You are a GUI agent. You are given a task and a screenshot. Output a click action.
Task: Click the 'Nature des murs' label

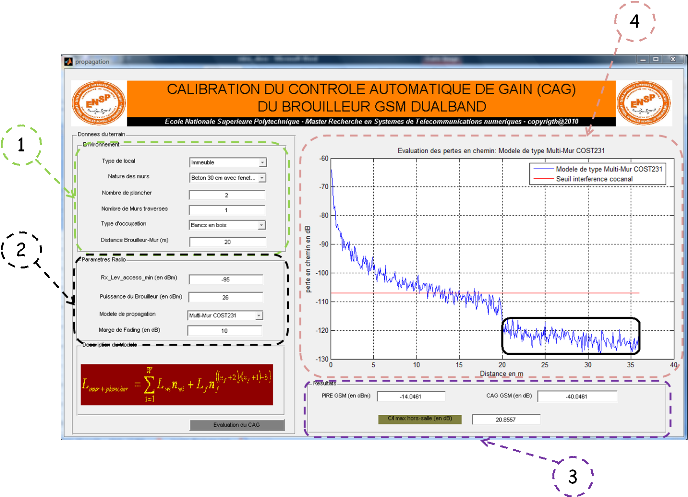128,176
